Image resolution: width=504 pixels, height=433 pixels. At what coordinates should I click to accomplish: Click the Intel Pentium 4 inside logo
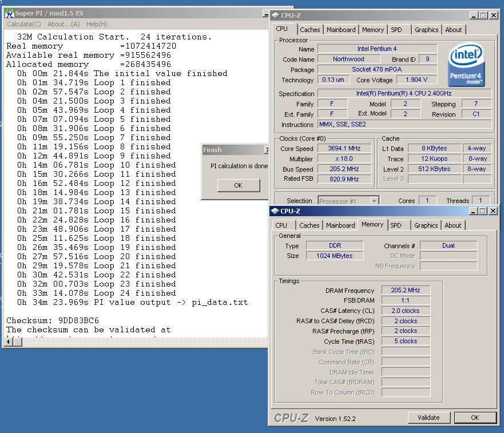click(466, 65)
